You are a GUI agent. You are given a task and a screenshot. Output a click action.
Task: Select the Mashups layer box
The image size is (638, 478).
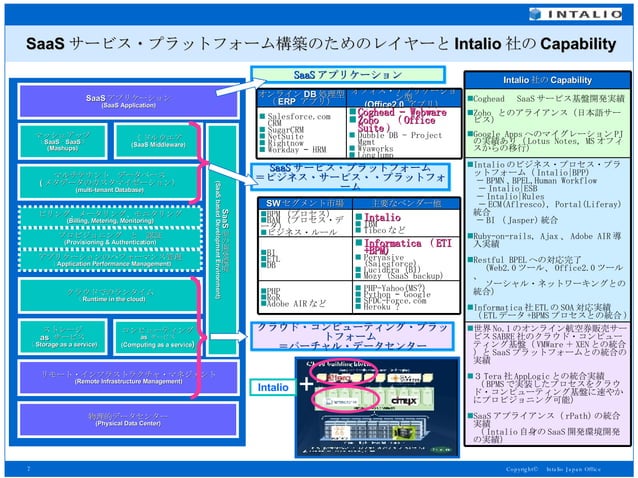(x=62, y=141)
